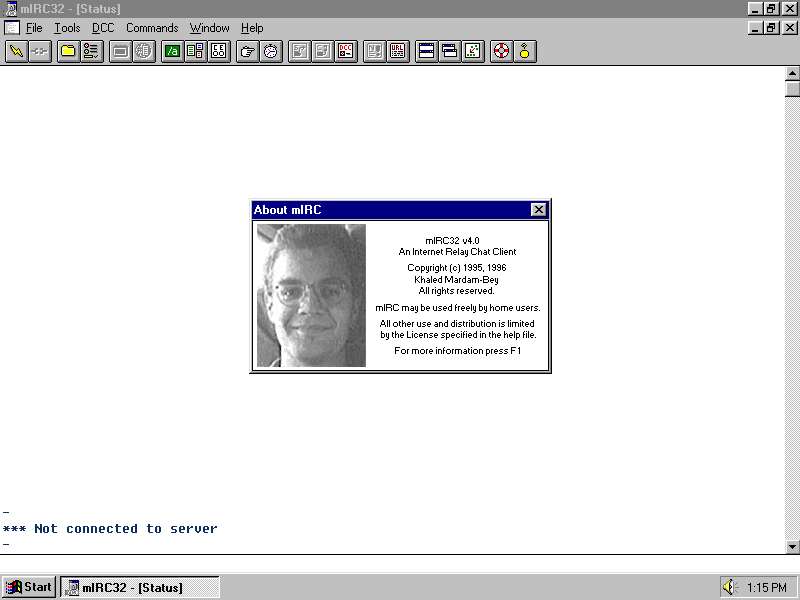
Task: Click the Disconnect plug icon in toolbar
Action: (40, 52)
